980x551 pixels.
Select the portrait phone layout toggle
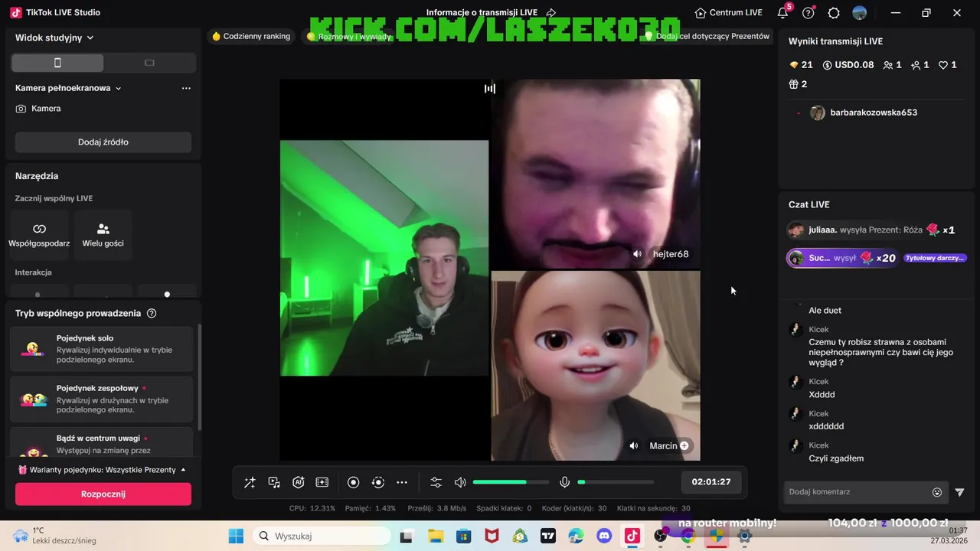(x=57, y=63)
